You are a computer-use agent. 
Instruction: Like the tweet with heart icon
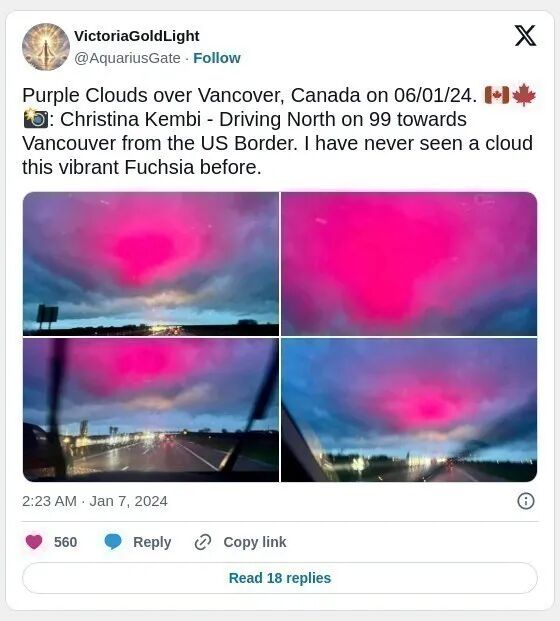click(x=34, y=542)
